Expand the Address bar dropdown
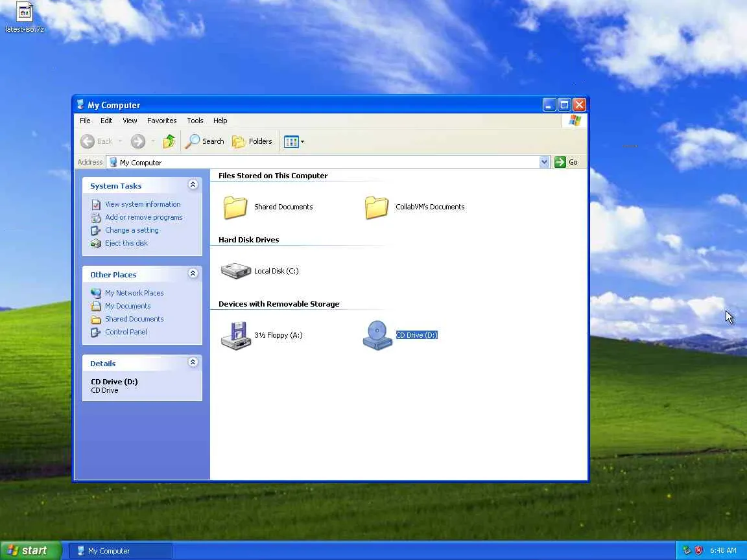Image resolution: width=747 pixels, height=560 pixels. [544, 163]
